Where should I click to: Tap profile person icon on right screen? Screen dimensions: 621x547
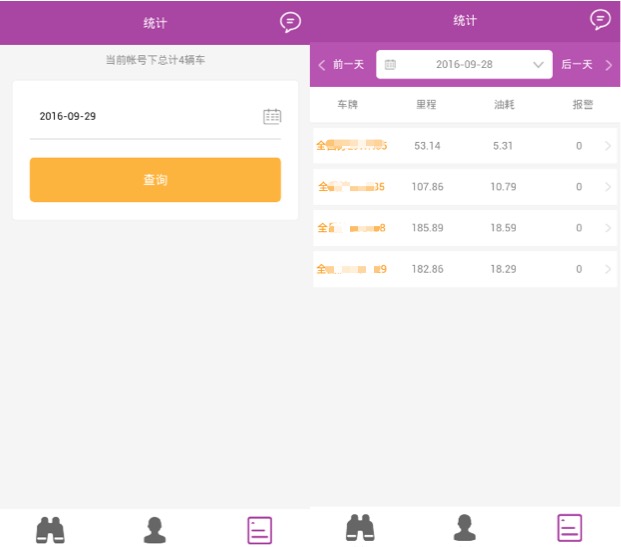point(464,527)
